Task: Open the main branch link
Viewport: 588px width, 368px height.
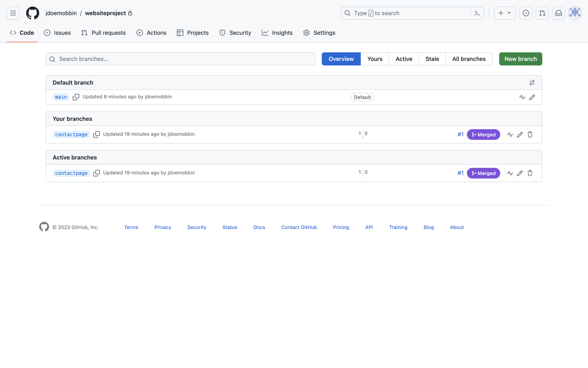Action: (x=61, y=97)
